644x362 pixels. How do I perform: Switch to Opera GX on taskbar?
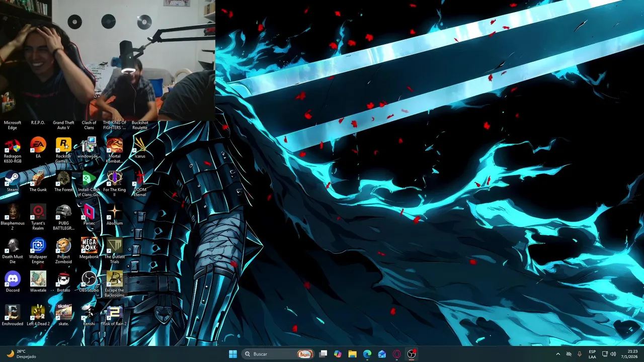(x=396, y=354)
